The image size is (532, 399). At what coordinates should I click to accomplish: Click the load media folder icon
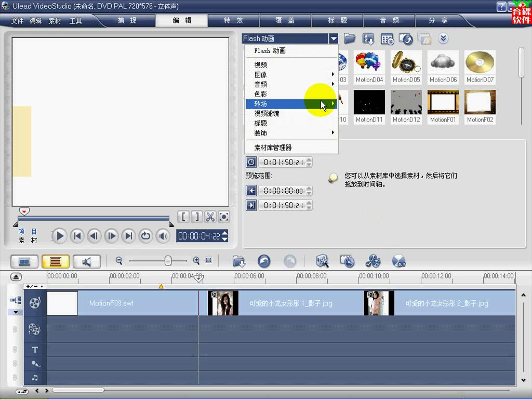click(x=350, y=38)
